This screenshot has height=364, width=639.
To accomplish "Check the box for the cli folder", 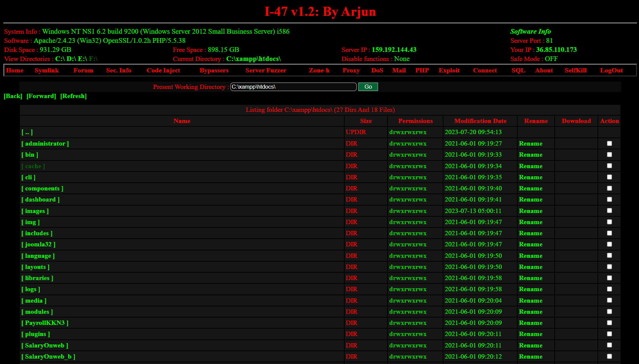I will (x=609, y=177).
